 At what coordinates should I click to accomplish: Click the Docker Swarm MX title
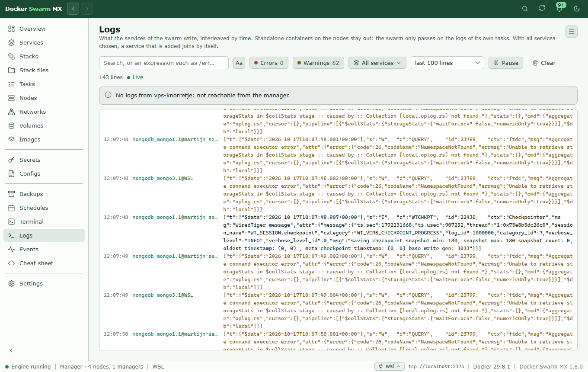(x=34, y=9)
